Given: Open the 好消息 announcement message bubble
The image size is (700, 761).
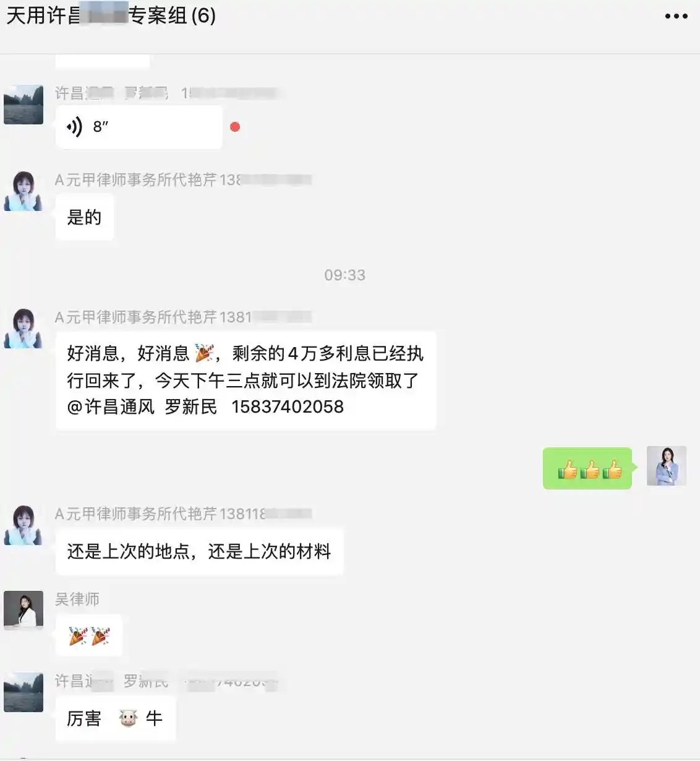Looking at the screenshot, I should click(x=245, y=380).
